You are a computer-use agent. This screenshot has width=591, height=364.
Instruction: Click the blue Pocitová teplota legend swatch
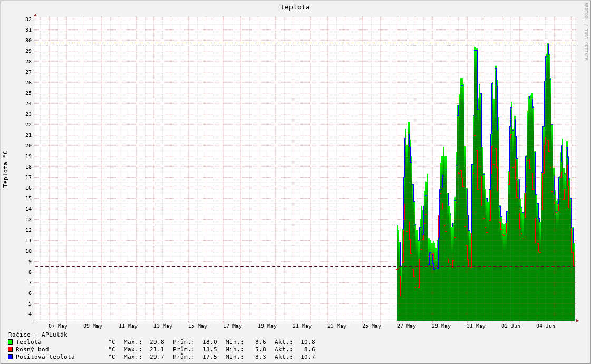[x=11, y=357]
